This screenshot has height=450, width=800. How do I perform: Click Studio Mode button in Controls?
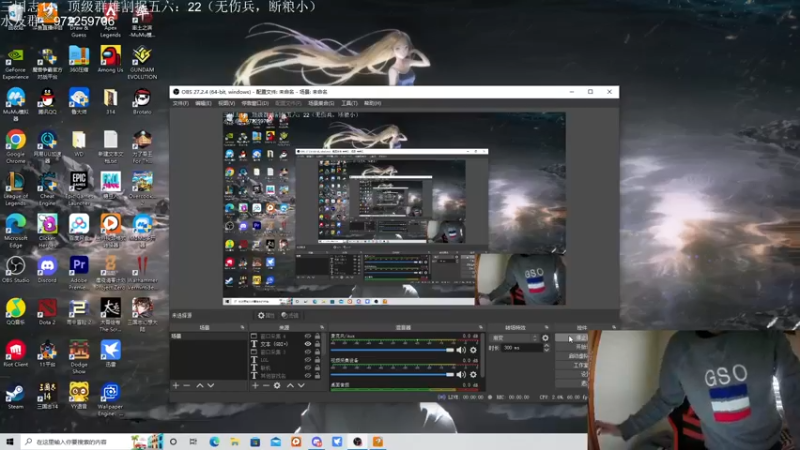pos(572,365)
